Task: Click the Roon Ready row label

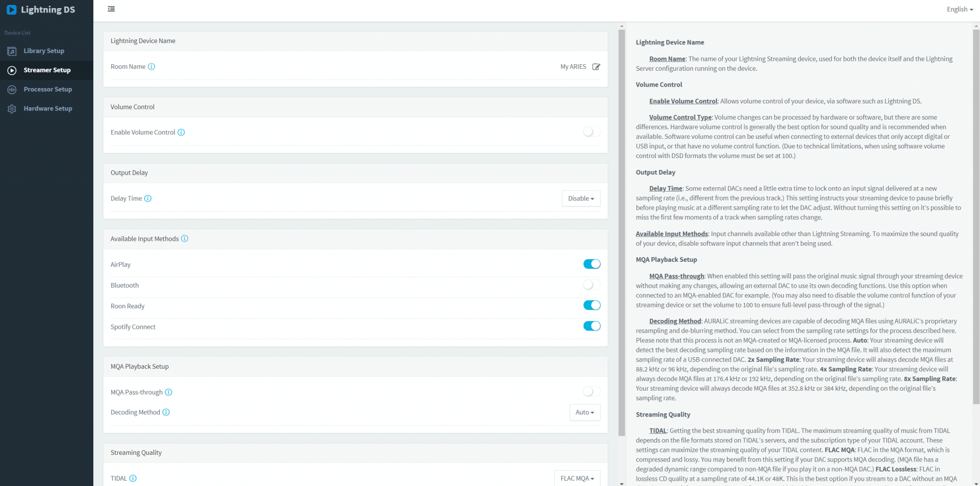Action: coord(128,306)
